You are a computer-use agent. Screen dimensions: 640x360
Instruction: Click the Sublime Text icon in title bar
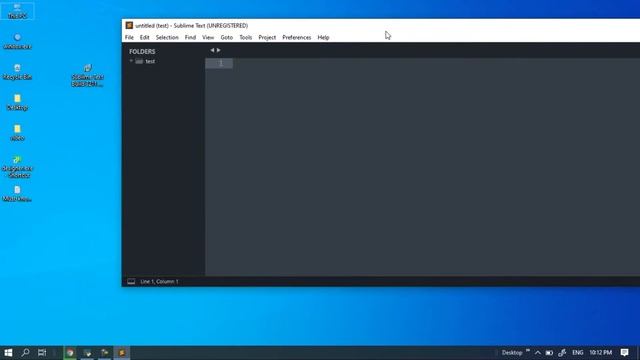pos(129,25)
